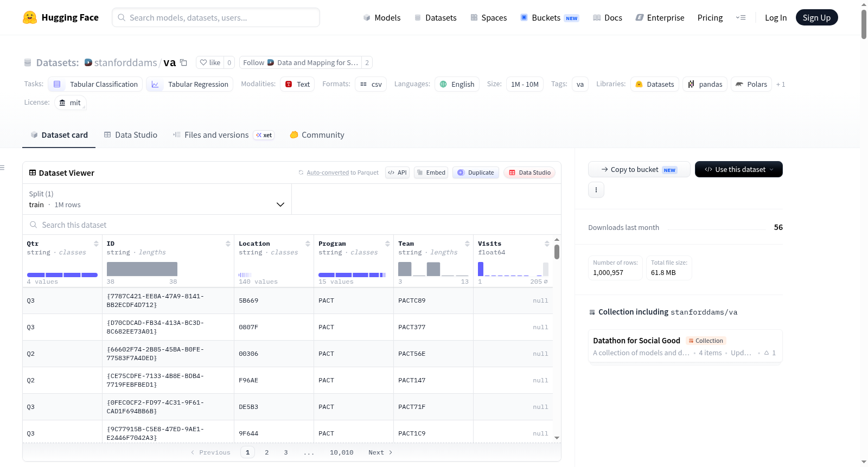Open the Community tab
Image resolution: width=868 pixels, height=467 pixels.
(317, 135)
